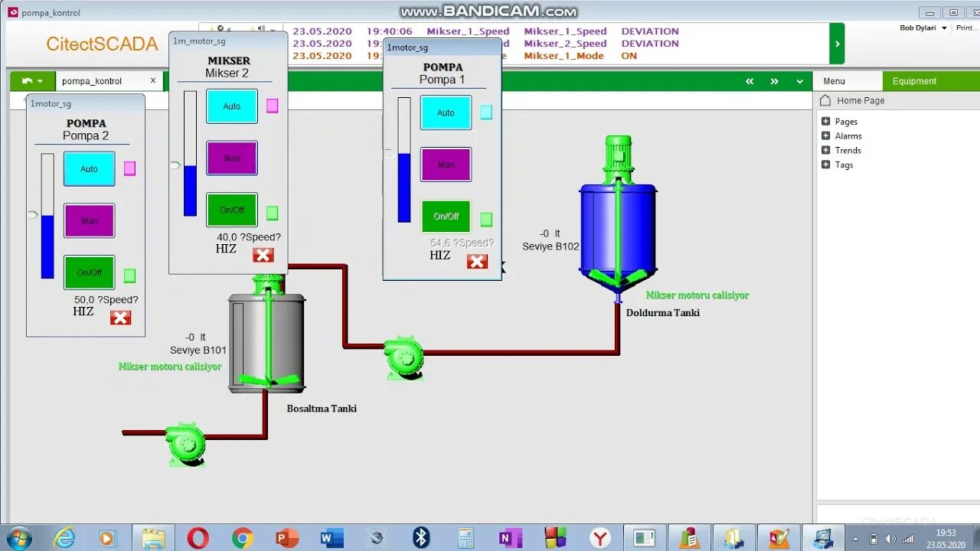The height and width of the screenshot is (551, 980).
Task: Open Bob Dylari user dropdown
Action: tap(924, 28)
